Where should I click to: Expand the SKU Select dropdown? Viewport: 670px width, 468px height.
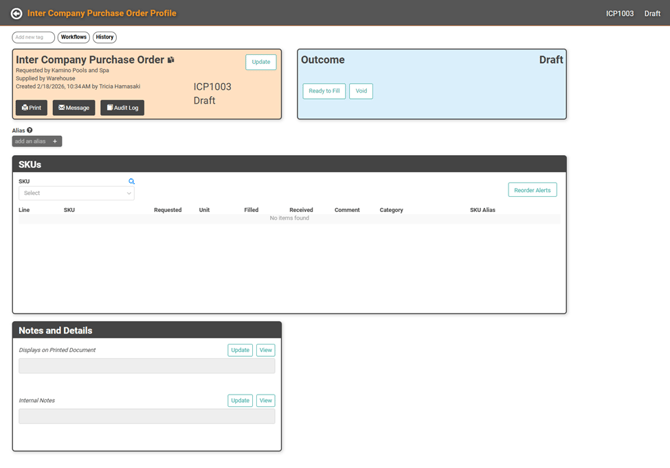76,193
